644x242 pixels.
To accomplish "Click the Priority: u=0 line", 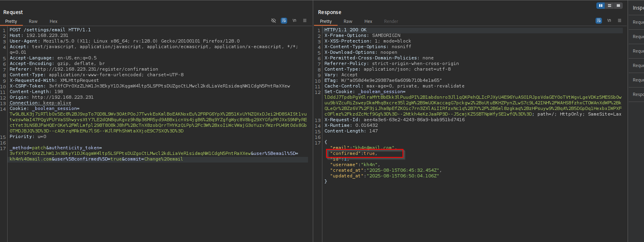I will click(28, 136).
